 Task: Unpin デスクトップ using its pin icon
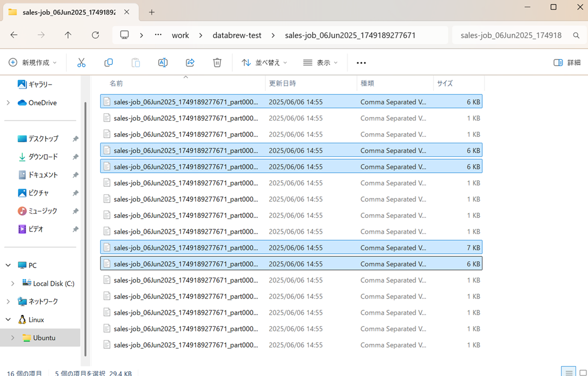pyautogui.click(x=75, y=138)
